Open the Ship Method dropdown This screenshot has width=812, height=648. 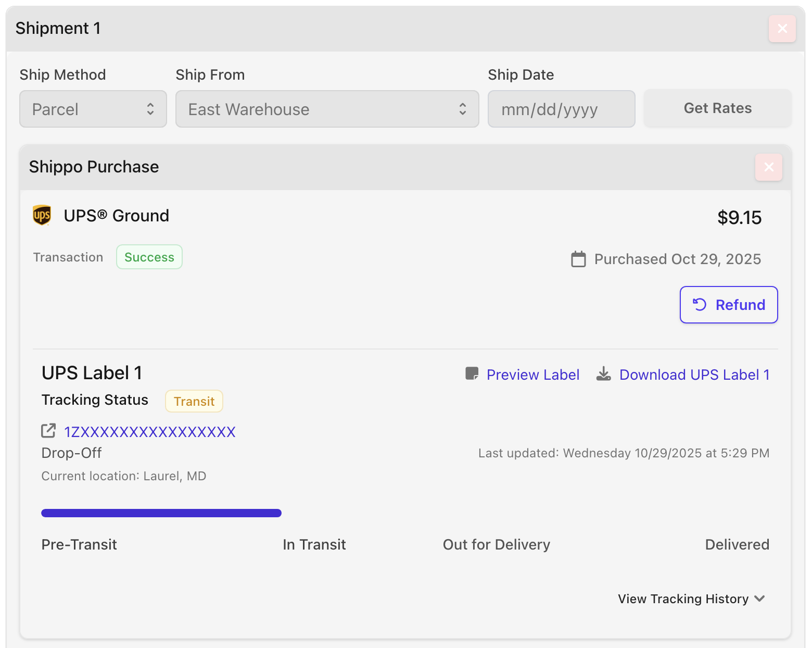tap(93, 109)
